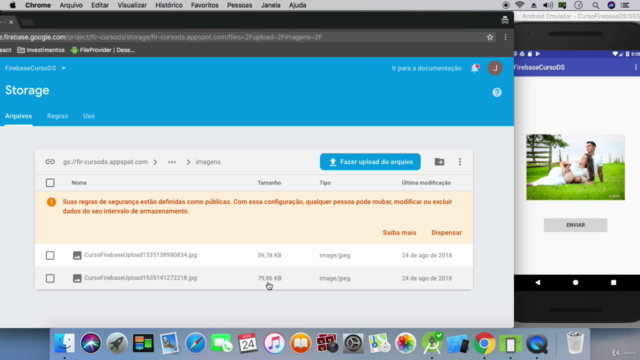The height and width of the screenshot is (360, 640).
Task: Open the user account avatar J
Action: click(x=495, y=68)
